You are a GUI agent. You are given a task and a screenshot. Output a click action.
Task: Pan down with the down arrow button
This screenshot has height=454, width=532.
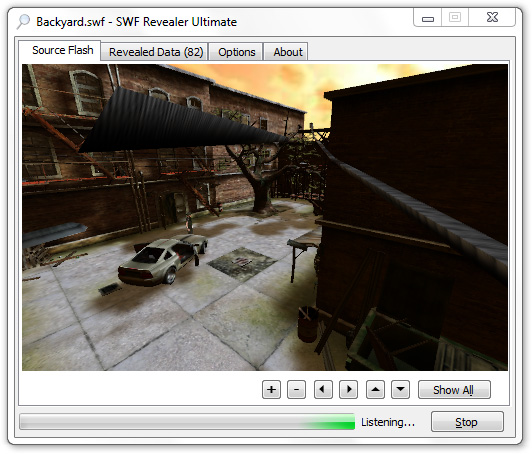click(x=400, y=390)
